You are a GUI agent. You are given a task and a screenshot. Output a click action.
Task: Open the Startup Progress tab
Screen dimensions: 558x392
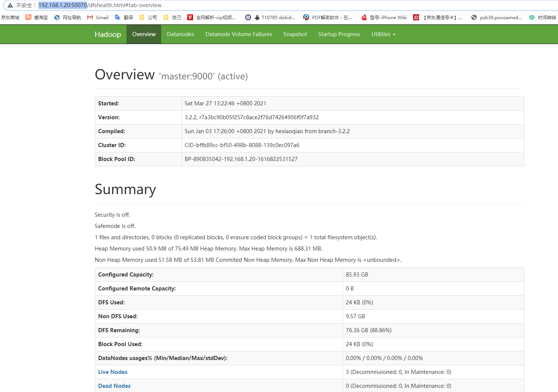tap(339, 34)
